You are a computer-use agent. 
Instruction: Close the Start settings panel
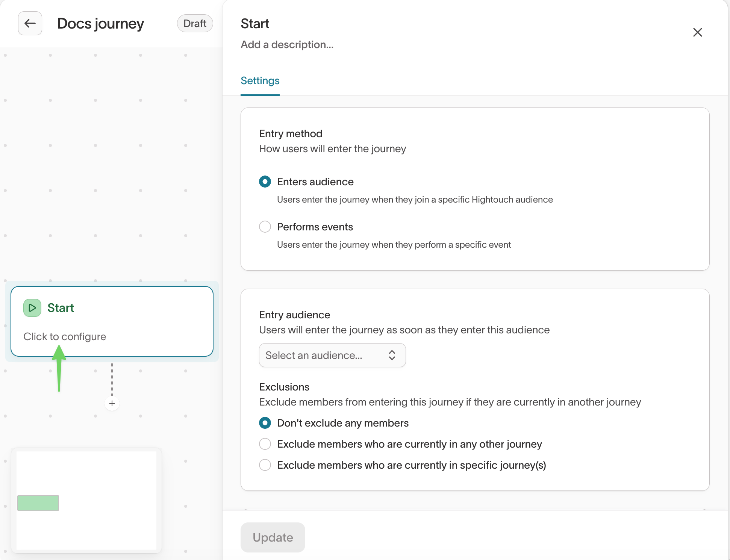[x=697, y=32]
